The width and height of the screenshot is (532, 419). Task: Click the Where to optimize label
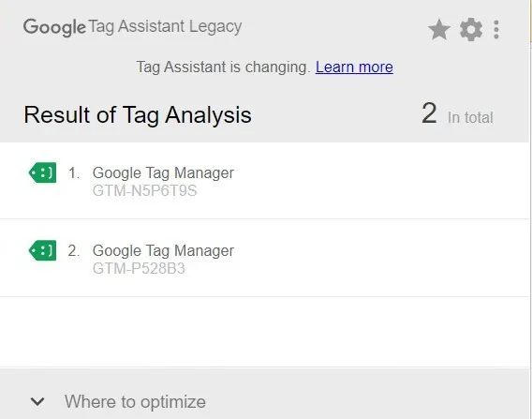click(135, 402)
